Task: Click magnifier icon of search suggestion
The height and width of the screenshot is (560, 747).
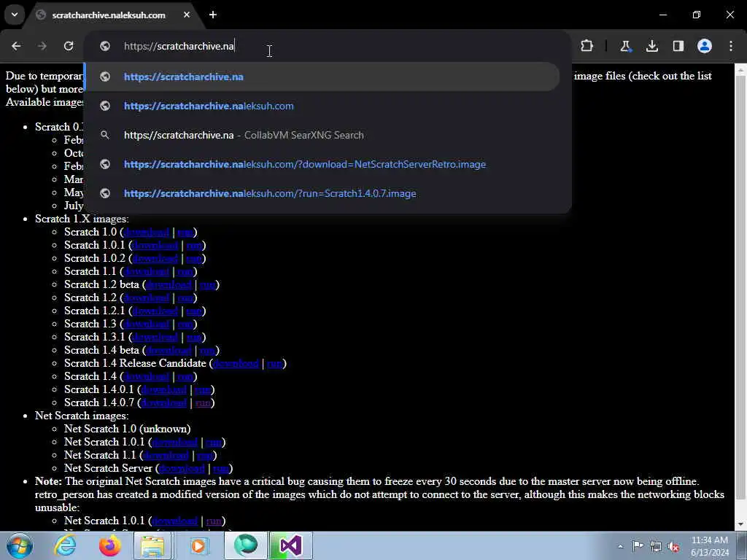Action: [105, 135]
